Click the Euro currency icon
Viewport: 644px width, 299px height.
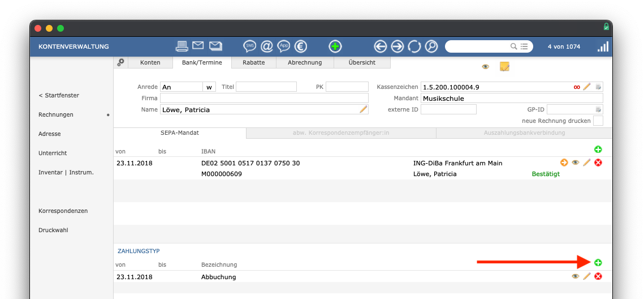coord(301,46)
